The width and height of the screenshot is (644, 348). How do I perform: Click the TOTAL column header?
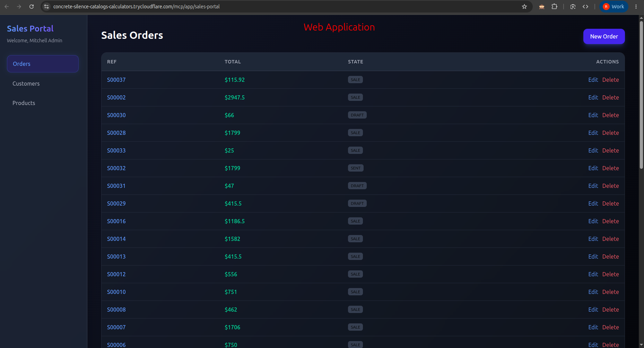(233, 62)
